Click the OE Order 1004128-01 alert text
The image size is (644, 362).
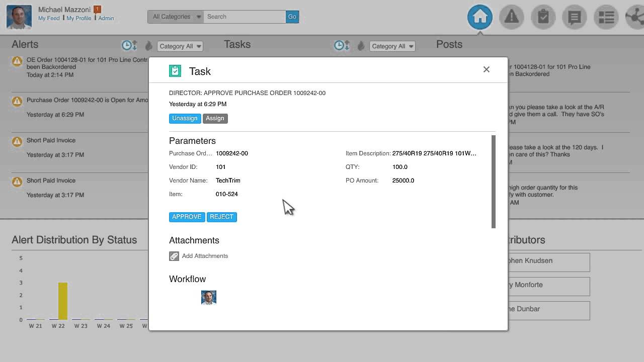(x=87, y=63)
